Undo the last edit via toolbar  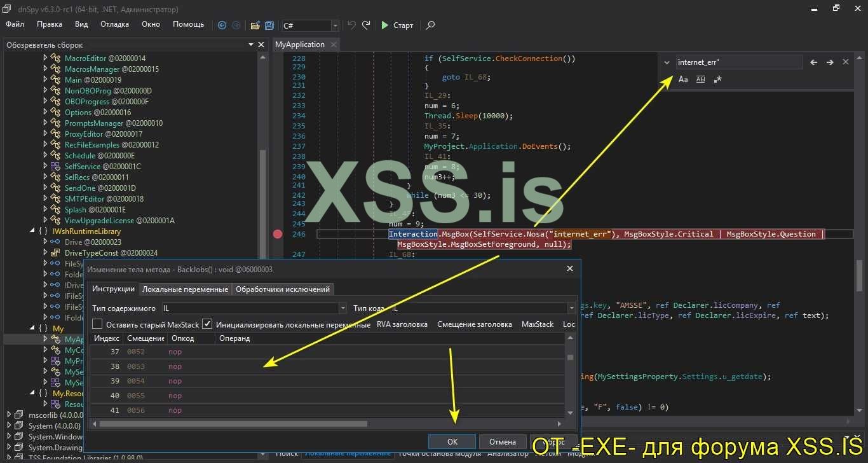click(352, 25)
